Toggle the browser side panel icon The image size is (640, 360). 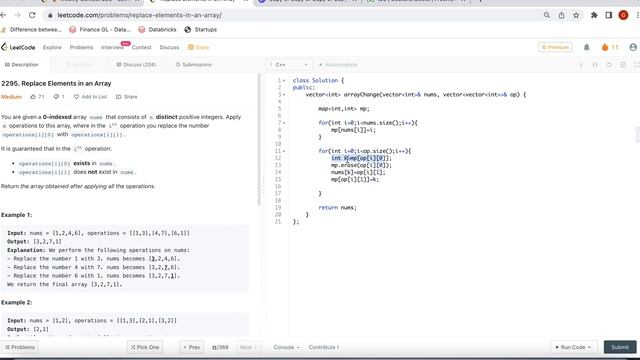(x=609, y=15)
